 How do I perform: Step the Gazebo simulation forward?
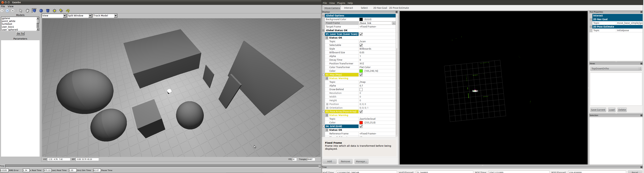pos(13,11)
